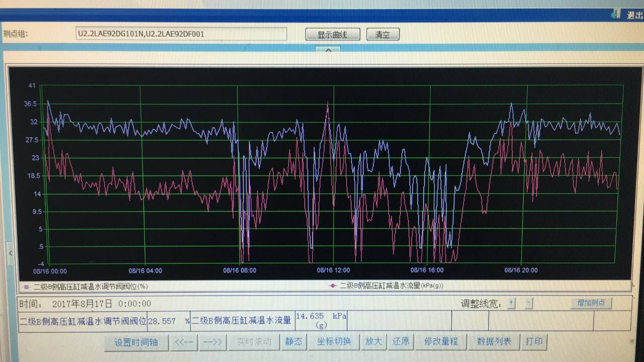Click 增加测点 to add a tag
Image resolution: width=644 pixels, height=362 pixels.
(x=591, y=303)
